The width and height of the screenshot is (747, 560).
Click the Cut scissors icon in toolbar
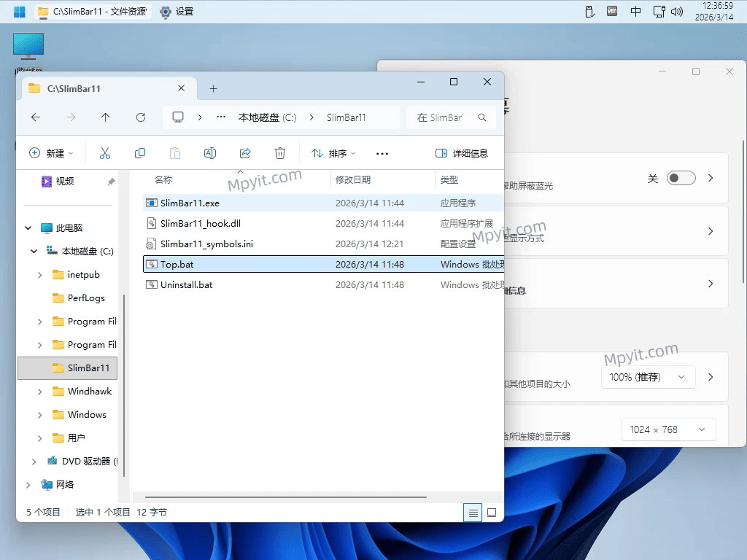point(105,153)
